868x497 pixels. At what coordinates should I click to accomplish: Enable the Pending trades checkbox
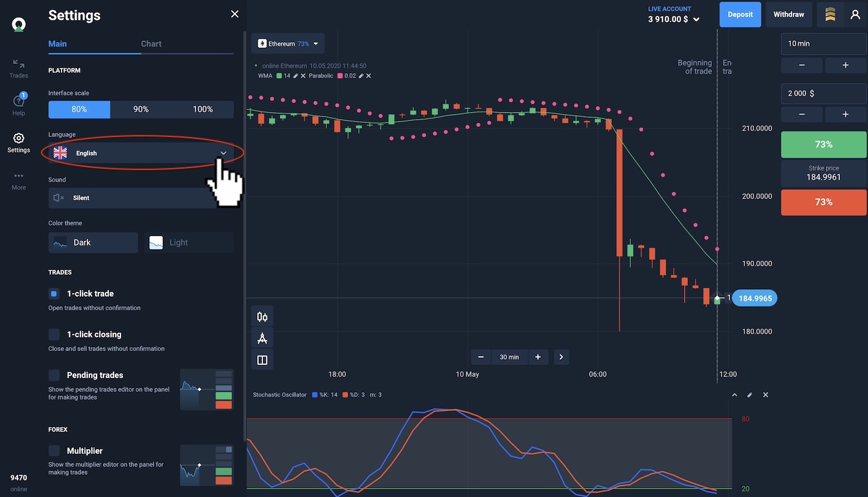pyautogui.click(x=54, y=375)
